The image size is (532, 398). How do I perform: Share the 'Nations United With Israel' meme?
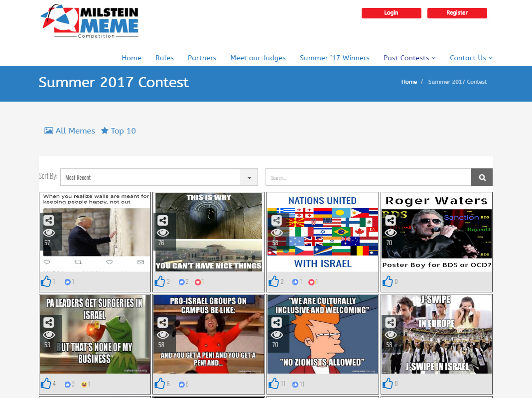click(x=276, y=221)
